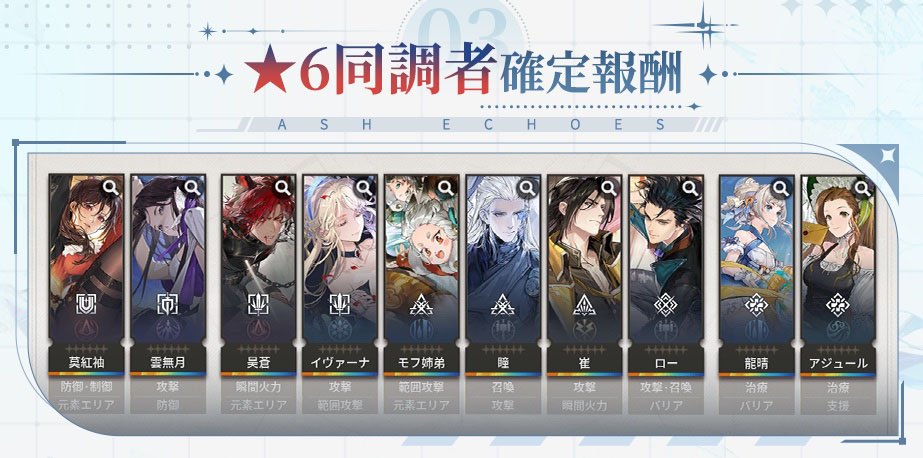The image size is (923, 458).
Task: Click the magnifier on 崔 card
Action: [x=609, y=188]
